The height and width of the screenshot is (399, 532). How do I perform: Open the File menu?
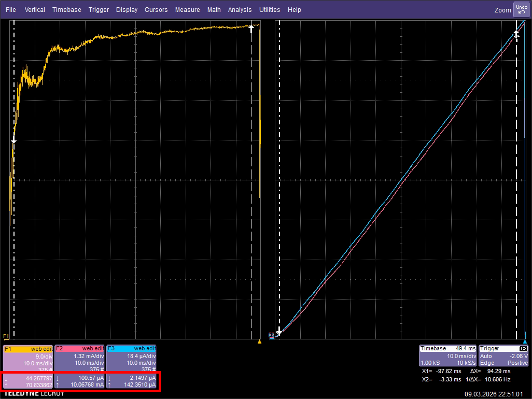tap(11, 10)
